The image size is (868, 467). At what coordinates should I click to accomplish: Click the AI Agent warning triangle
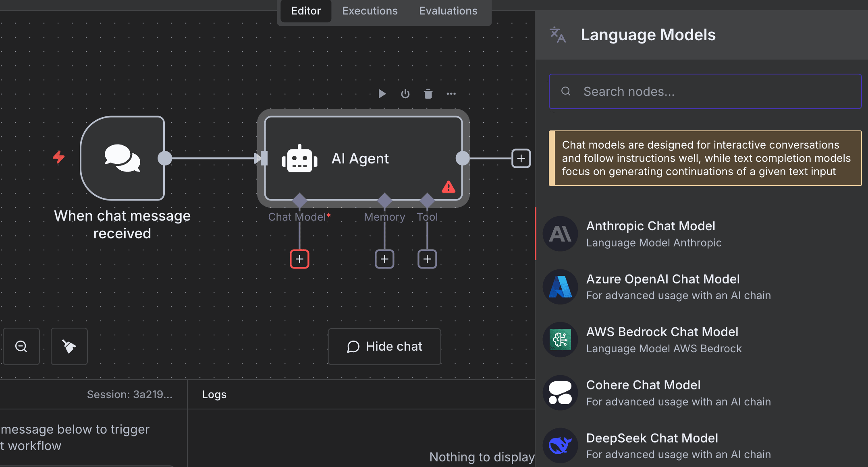448,187
